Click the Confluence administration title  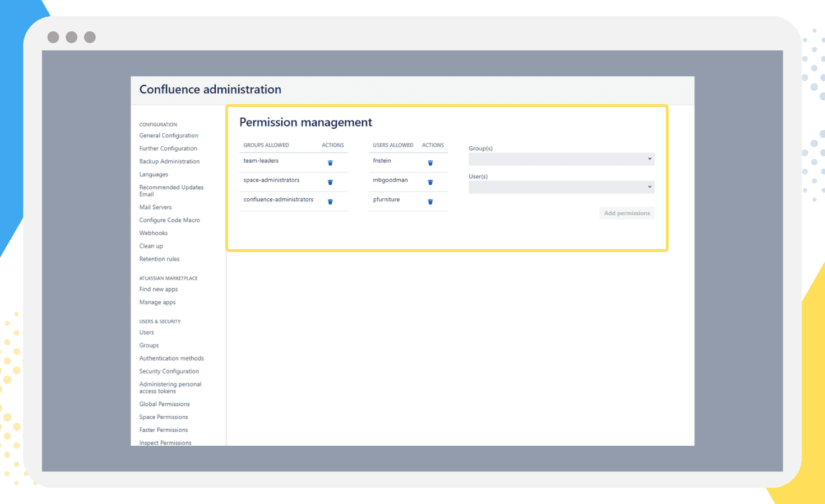tap(210, 90)
